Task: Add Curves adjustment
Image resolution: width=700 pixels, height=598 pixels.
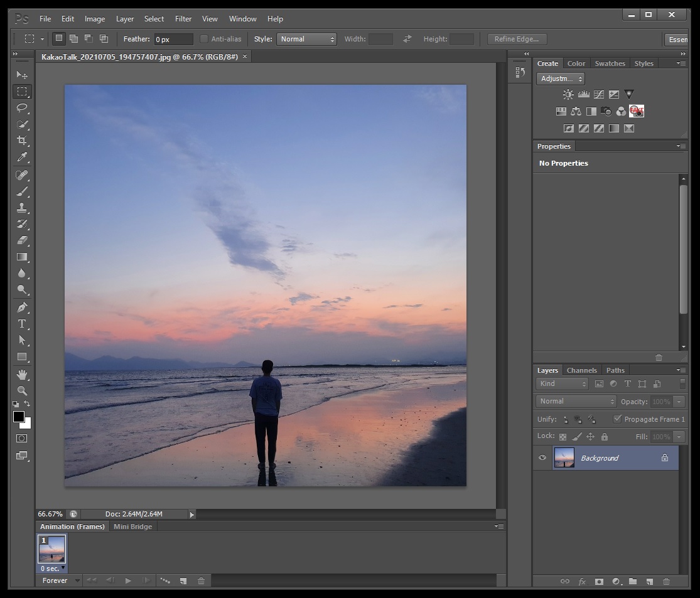Action: click(x=599, y=94)
